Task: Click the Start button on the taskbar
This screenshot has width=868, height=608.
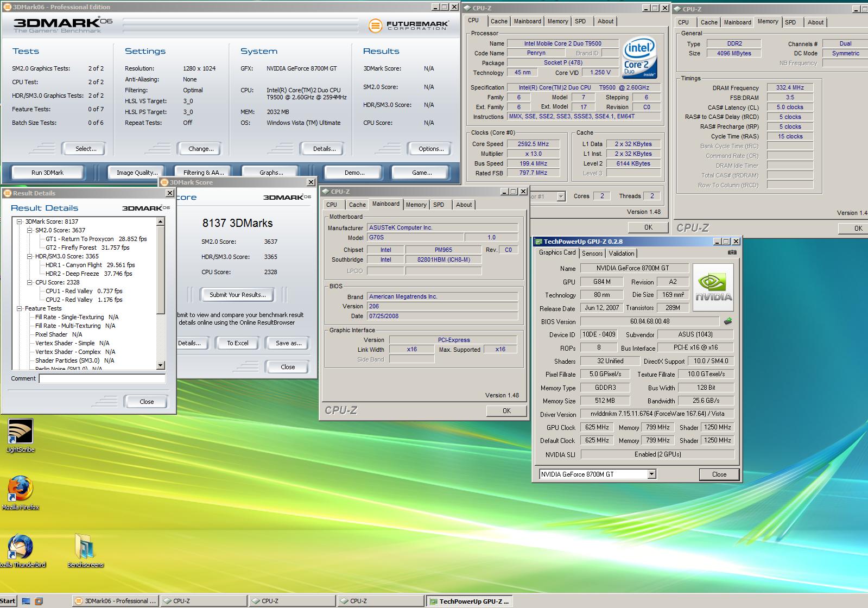Action: click(8, 601)
